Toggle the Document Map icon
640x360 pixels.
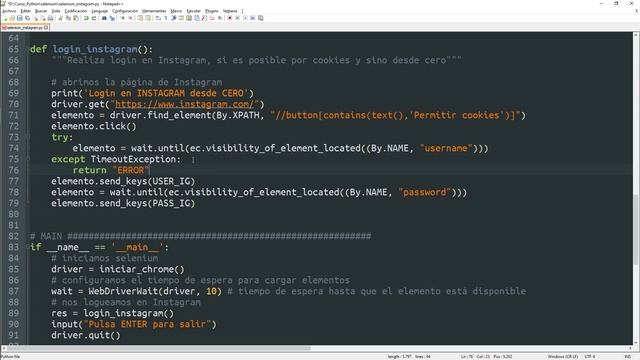[x=189, y=18]
